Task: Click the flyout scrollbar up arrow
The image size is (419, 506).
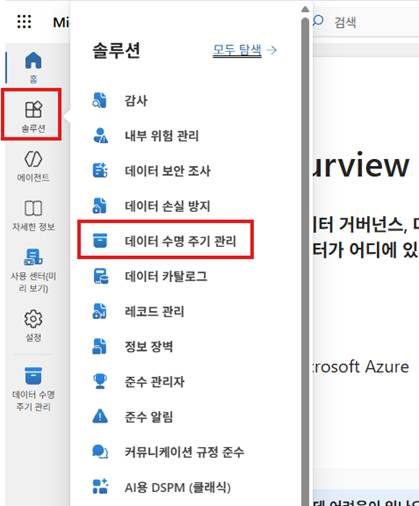Action: point(305,9)
